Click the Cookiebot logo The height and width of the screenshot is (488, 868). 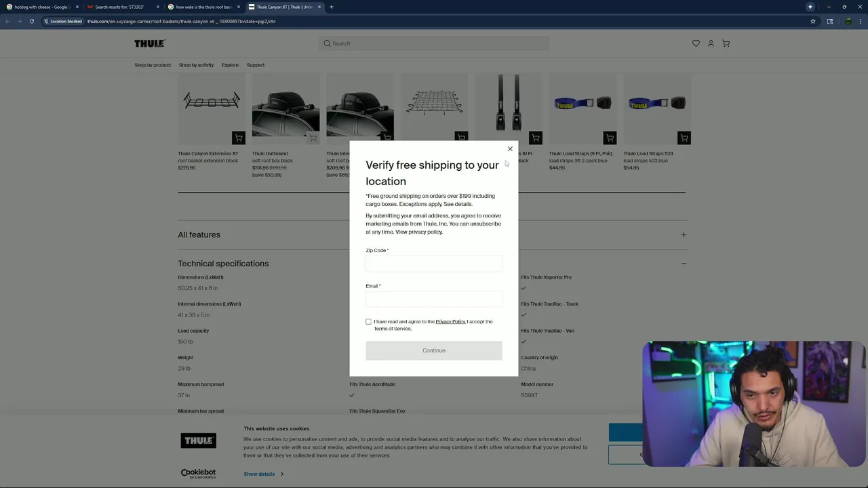198,474
